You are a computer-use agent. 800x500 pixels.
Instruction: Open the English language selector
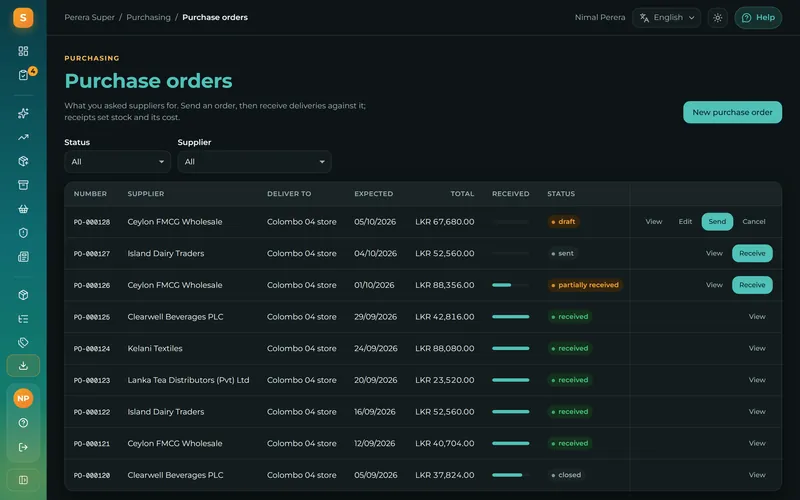(x=666, y=18)
